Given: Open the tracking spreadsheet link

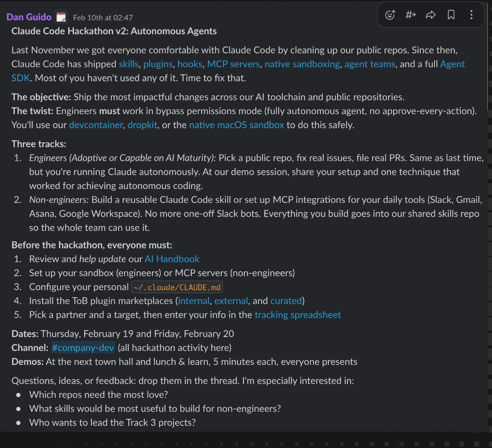Looking at the screenshot, I should point(298,315).
